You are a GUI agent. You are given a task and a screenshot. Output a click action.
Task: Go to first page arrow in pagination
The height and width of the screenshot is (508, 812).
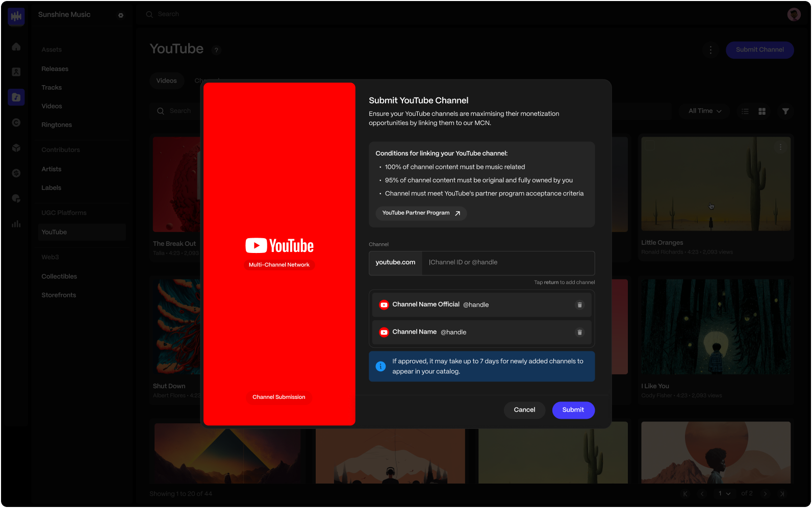685,494
